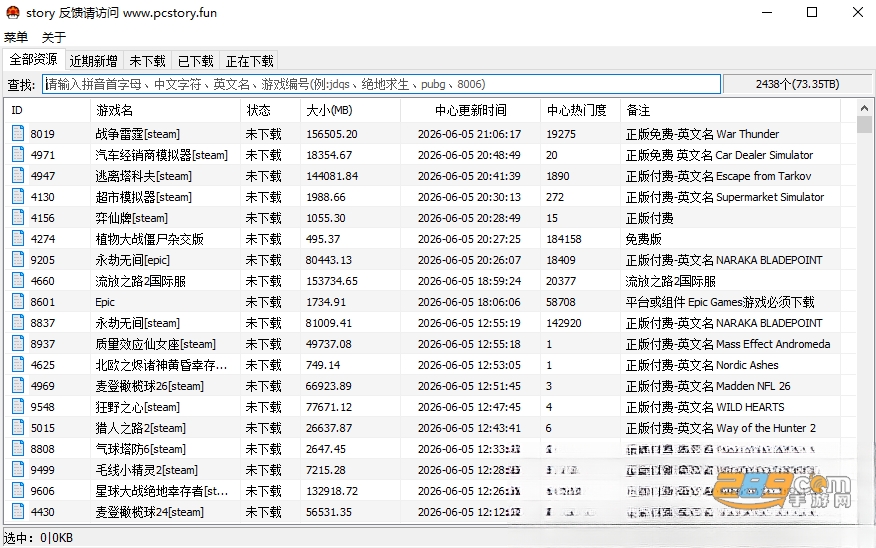The height and width of the screenshot is (548, 876).
Task: Click the document icon for row ID 8937
Action: (18, 344)
